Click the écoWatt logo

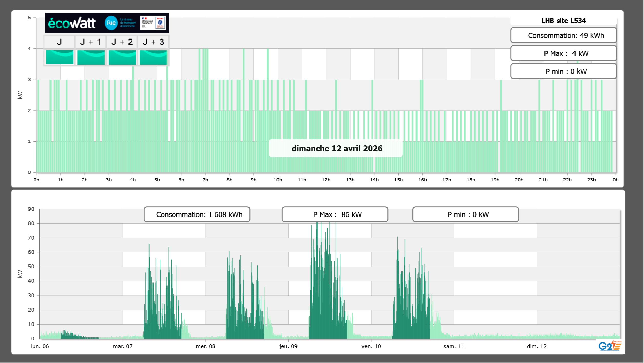pos(72,23)
